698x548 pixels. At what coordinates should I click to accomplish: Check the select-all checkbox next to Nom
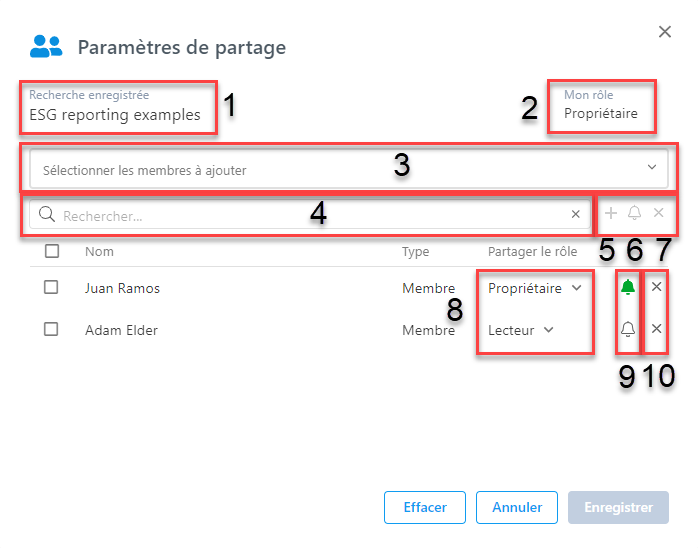(52, 251)
